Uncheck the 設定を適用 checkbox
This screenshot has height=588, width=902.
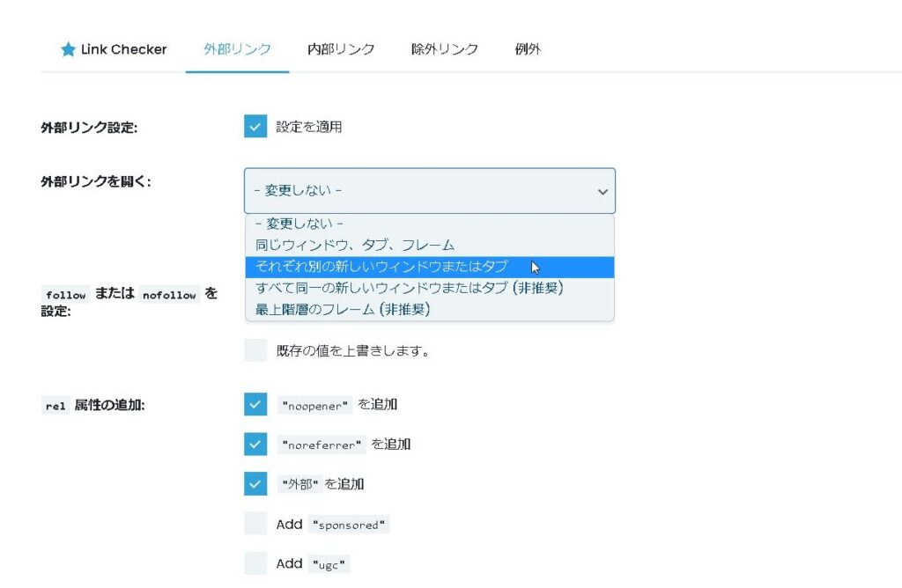pyautogui.click(x=255, y=127)
